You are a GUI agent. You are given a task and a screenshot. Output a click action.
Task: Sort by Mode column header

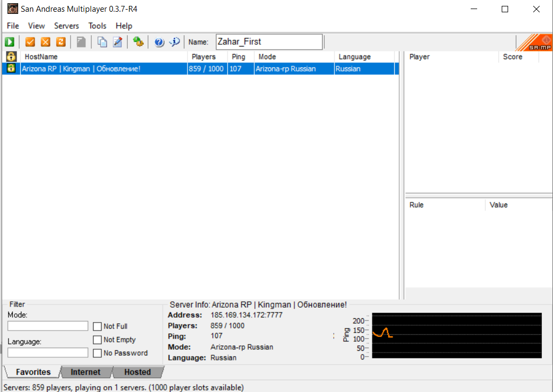(x=294, y=57)
